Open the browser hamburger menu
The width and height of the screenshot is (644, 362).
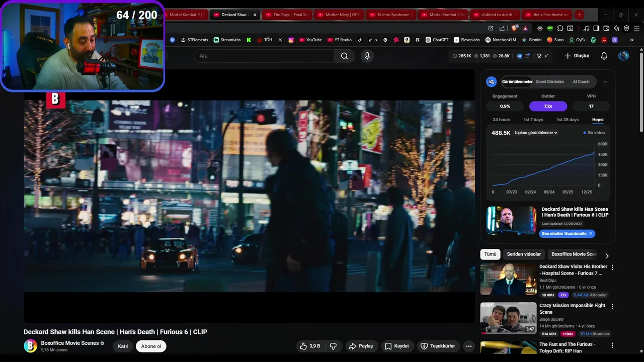click(x=636, y=28)
